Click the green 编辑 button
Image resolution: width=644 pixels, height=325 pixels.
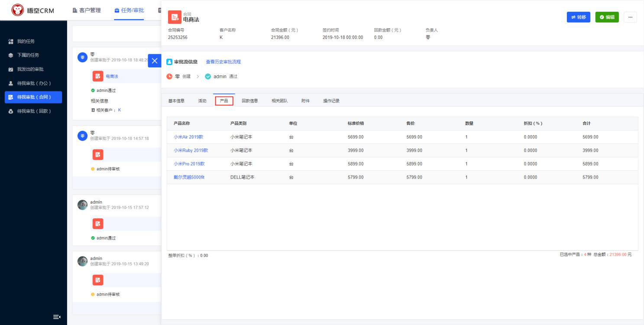coord(607,17)
